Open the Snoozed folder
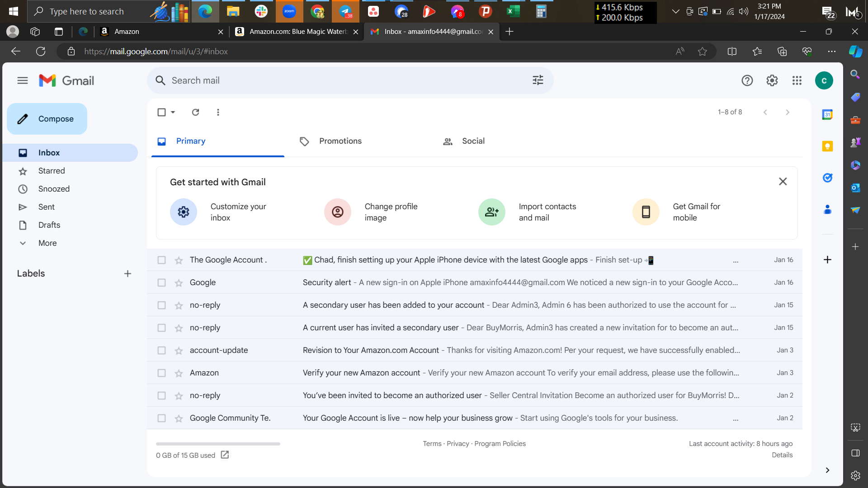The width and height of the screenshot is (868, 488). point(54,189)
